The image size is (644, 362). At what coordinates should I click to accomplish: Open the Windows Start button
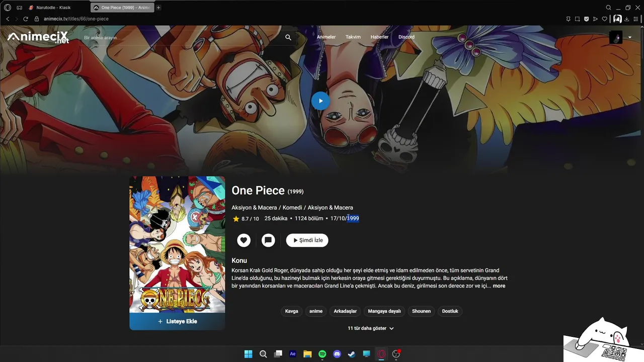tap(248, 354)
